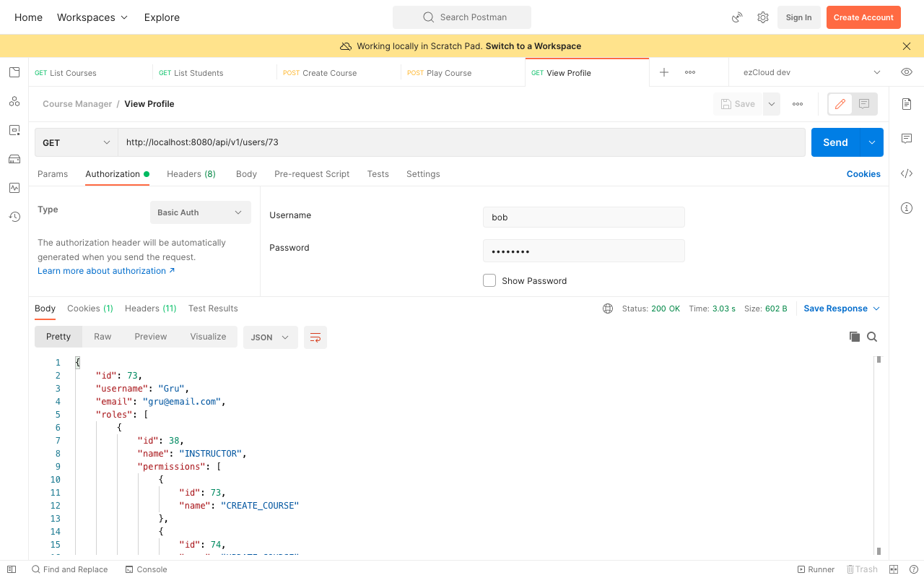This screenshot has height=578, width=924.
Task: Open the Collections sidebar icon
Action: [x=14, y=72]
